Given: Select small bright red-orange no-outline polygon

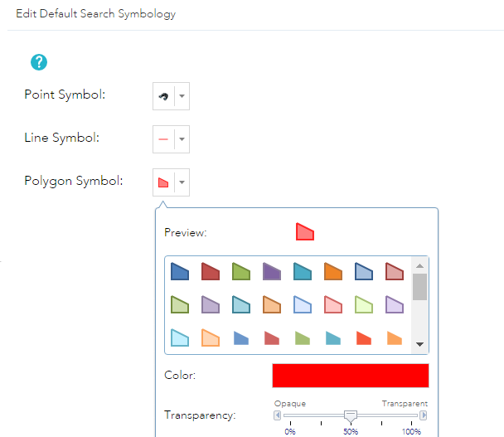Looking at the screenshot, I should 364,338.
